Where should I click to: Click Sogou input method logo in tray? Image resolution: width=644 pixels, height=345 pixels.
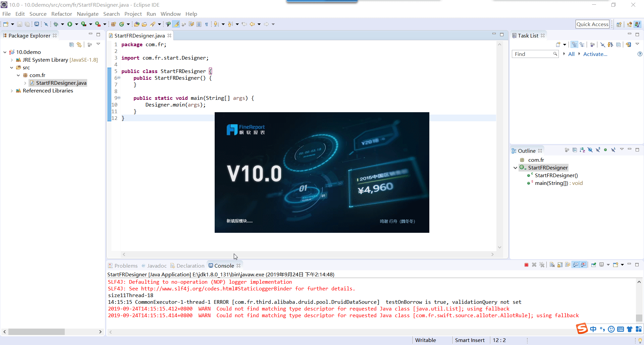pyautogui.click(x=582, y=329)
